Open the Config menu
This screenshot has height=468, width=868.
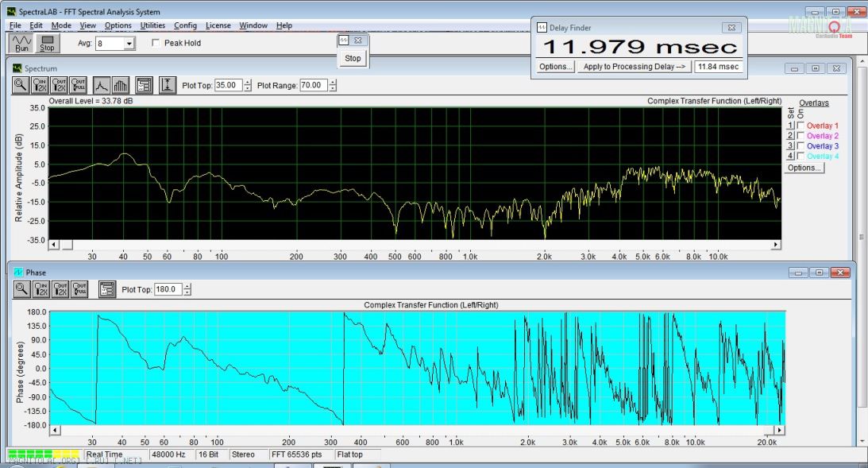185,25
